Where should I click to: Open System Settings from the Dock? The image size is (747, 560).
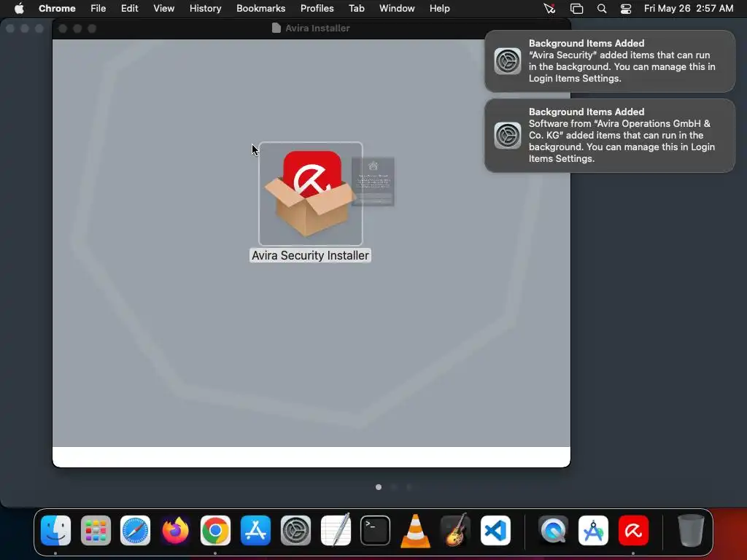[295, 531]
